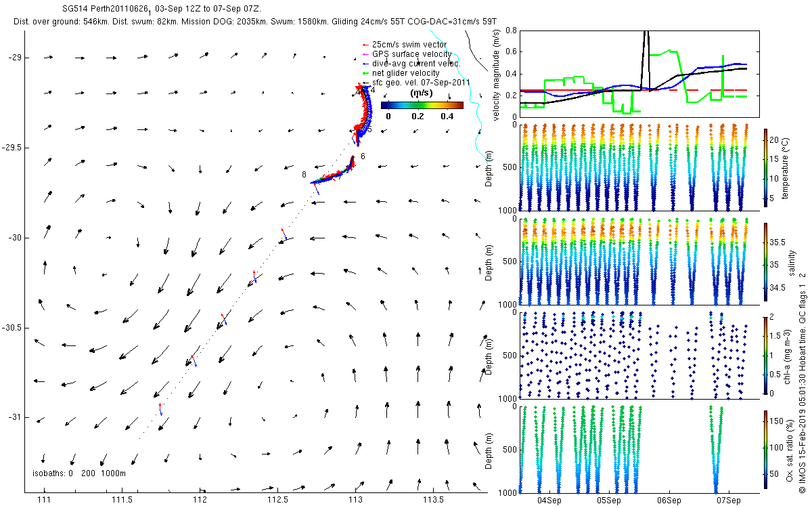Click the "04Sep" date label on the time axis
Screen dimensions: 812x508
tap(549, 501)
